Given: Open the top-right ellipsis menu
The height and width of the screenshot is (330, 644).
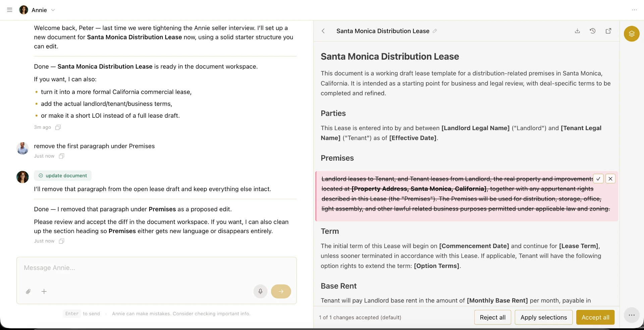Looking at the screenshot, I should [634, 10].
